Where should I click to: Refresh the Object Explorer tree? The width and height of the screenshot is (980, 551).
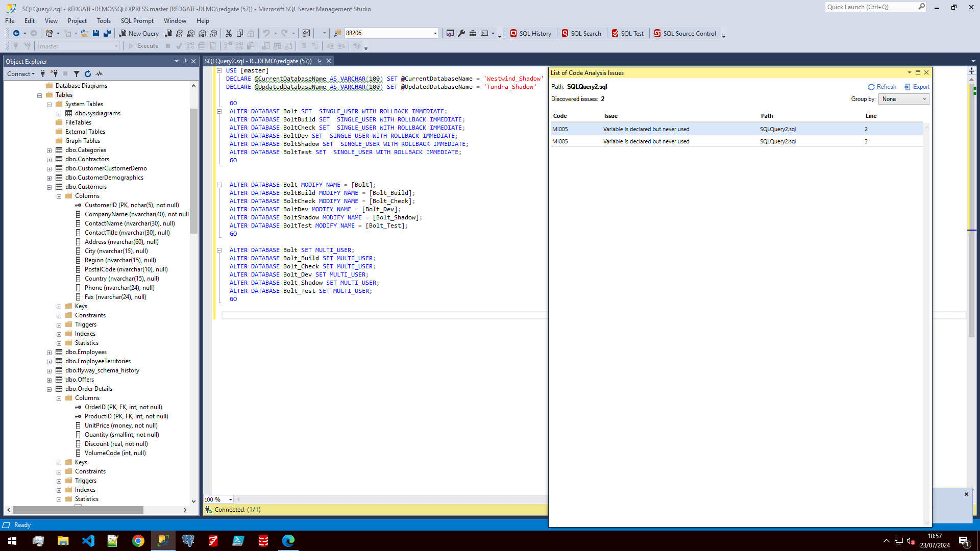tap(88, 73)
